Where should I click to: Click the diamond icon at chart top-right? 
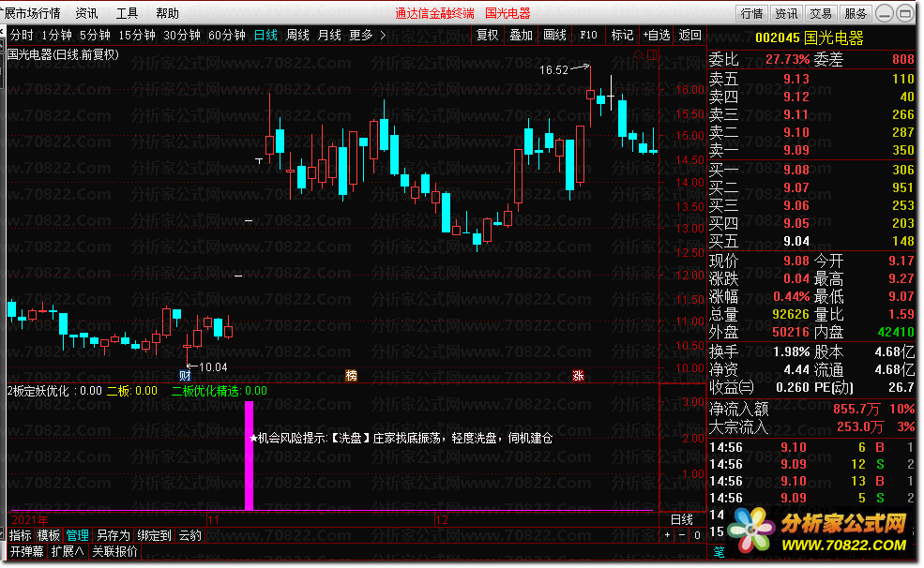638,54
